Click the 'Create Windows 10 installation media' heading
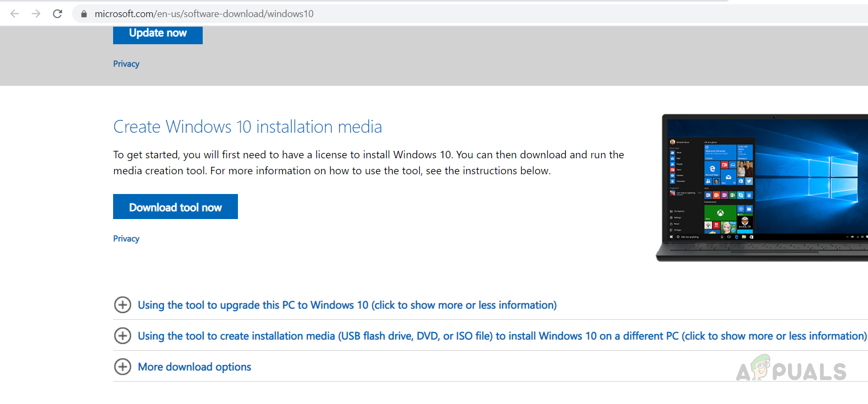868x404 pixels. pyautogui.click(x=248, y=127)
